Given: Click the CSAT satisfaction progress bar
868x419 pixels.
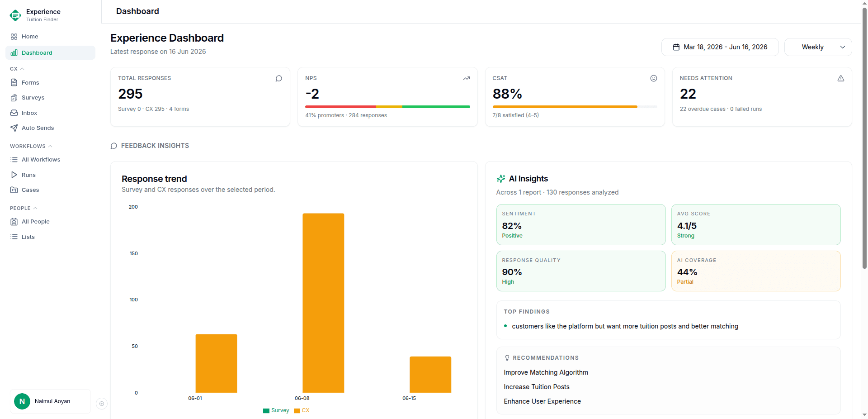Looking at the screenshot, I should (x=575, y=107).
